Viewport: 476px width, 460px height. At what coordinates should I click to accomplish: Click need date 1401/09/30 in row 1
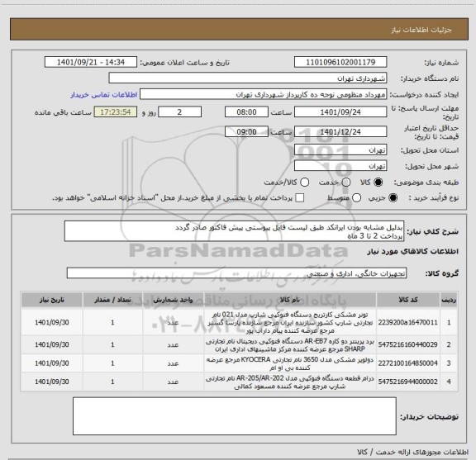pos(51,322)
